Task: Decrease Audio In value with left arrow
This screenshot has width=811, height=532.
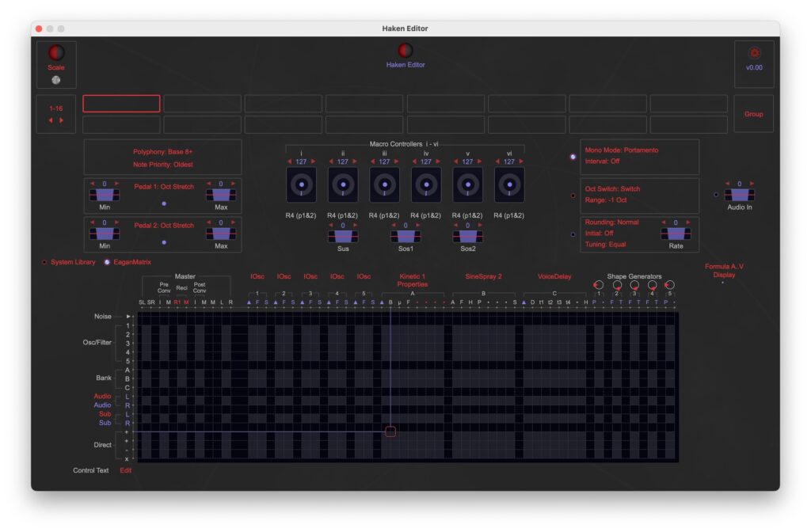Action: click(x=727, y=184)
